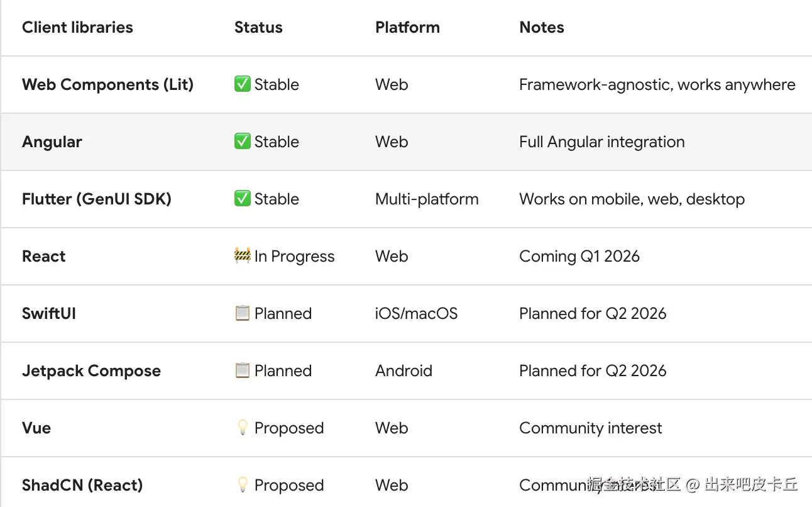Click the lightbulb icon in the ShadCN row

tap(242, 485)
